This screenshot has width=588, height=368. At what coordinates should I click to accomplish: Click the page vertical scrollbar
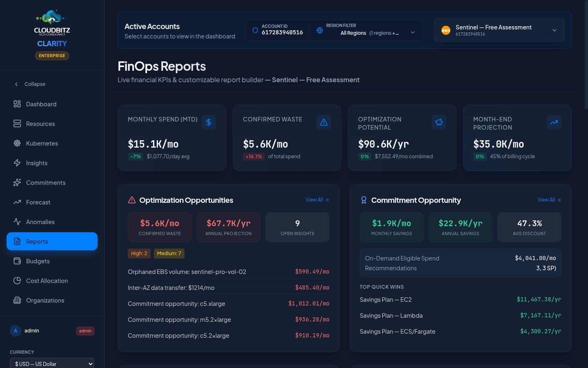click(x=586, y=55)
